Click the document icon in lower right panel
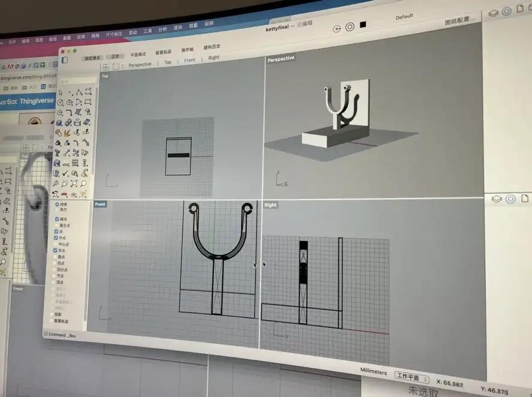532x397 pixels. pyautogui.click(x=525, y=198)
